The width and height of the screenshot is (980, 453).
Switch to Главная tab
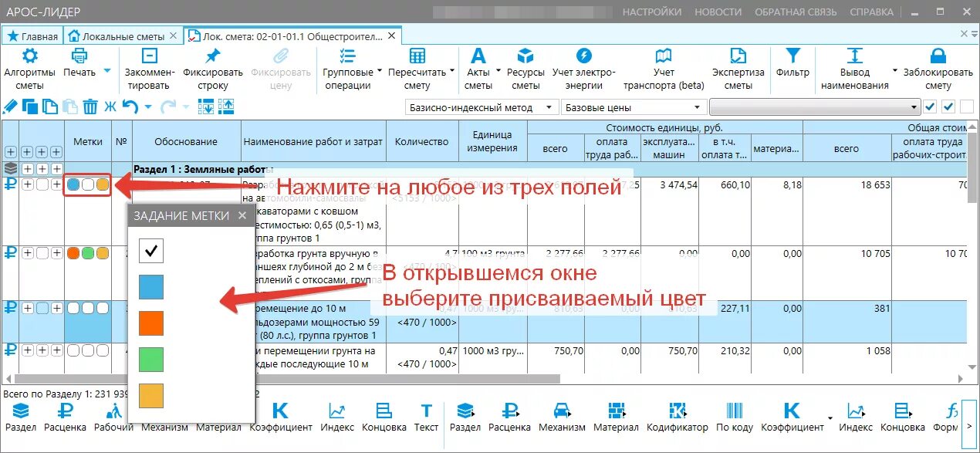pos(32,36)
